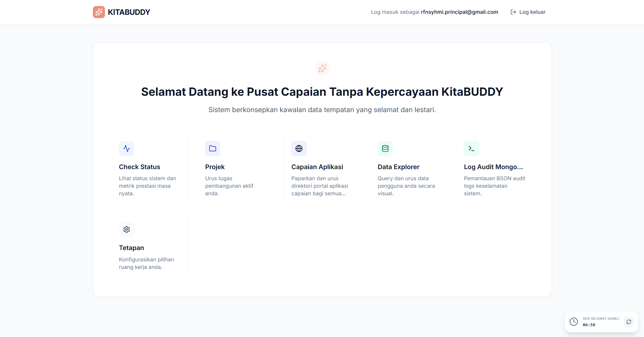
Task: Click description Urus tugas pembangunan aktif anda
Action: click(229, 186)
